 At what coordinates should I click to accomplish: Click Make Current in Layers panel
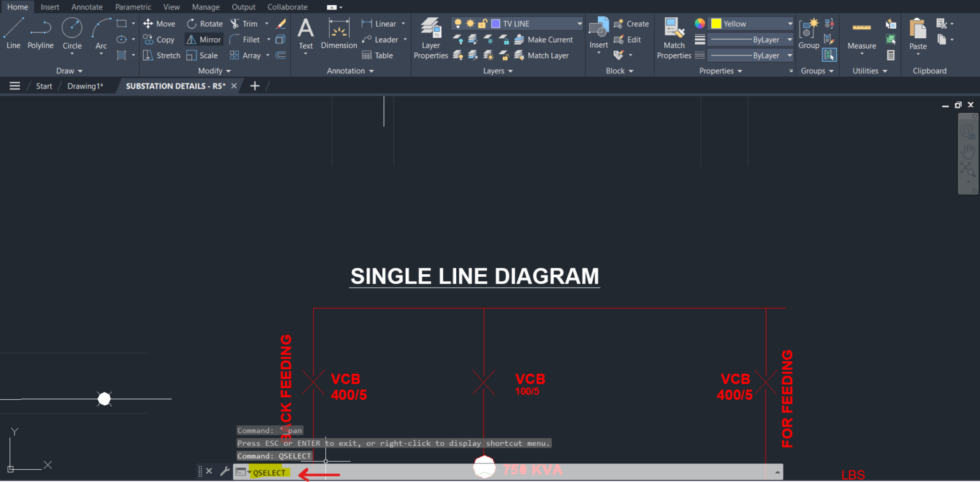point(545,39)
